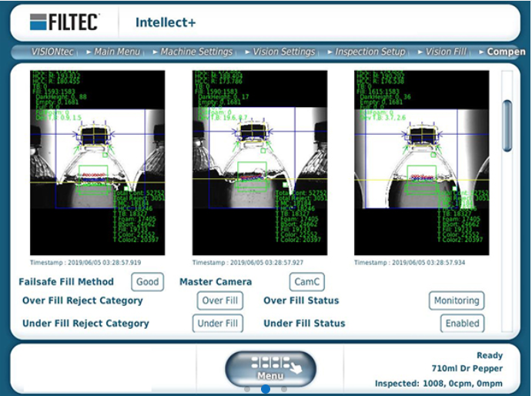Open Under Fill Reject Category selector

pyautogui.click(x=217, y=324)
